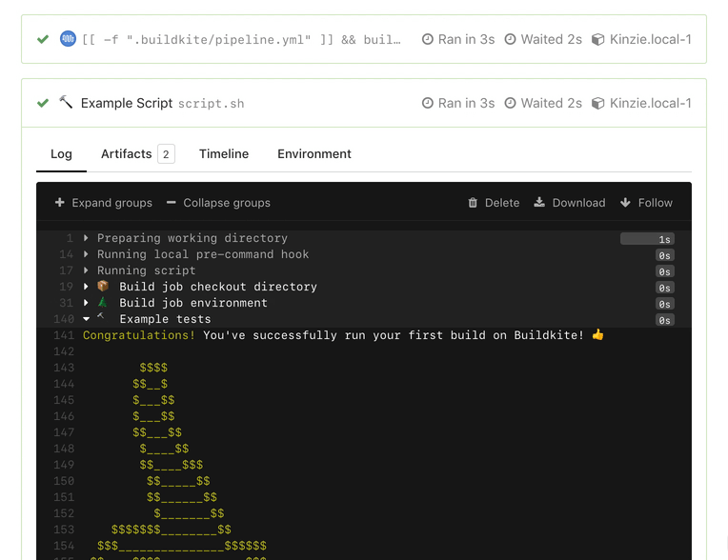Expand Running local pre-command hook group

coord(202,254)
